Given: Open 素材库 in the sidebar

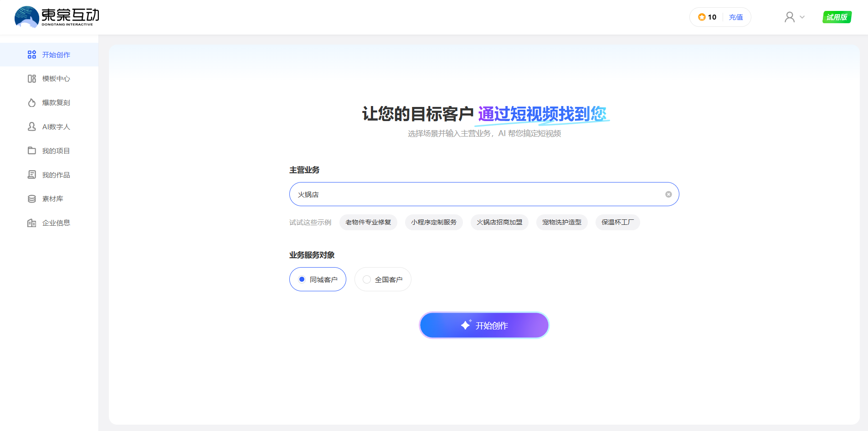Looking at the screenshot, I should (x=49, y=199).
